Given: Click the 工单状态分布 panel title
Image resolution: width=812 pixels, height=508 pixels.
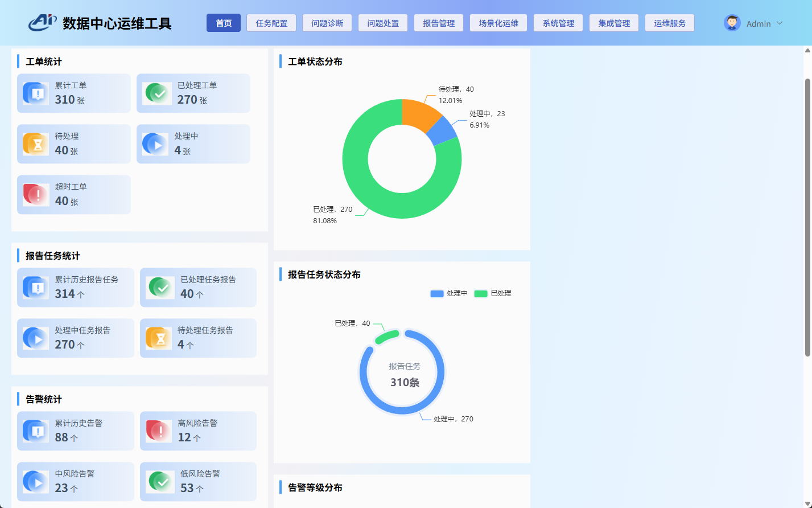Looking at the screenshot, I should pyautogui.click(x=315, y=62).
